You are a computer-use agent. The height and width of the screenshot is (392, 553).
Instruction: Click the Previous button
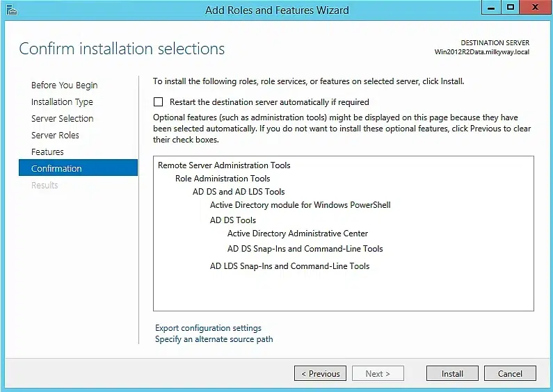[320, 373]
